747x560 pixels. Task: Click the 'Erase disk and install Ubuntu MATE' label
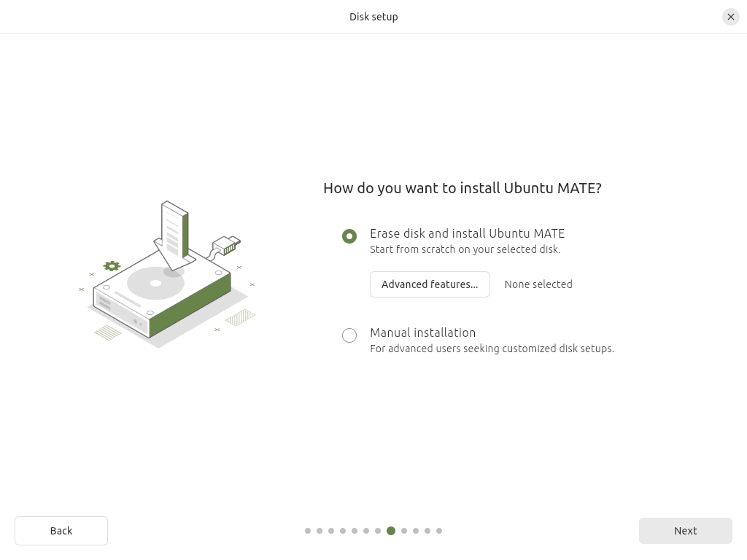(x=467, y=233)
